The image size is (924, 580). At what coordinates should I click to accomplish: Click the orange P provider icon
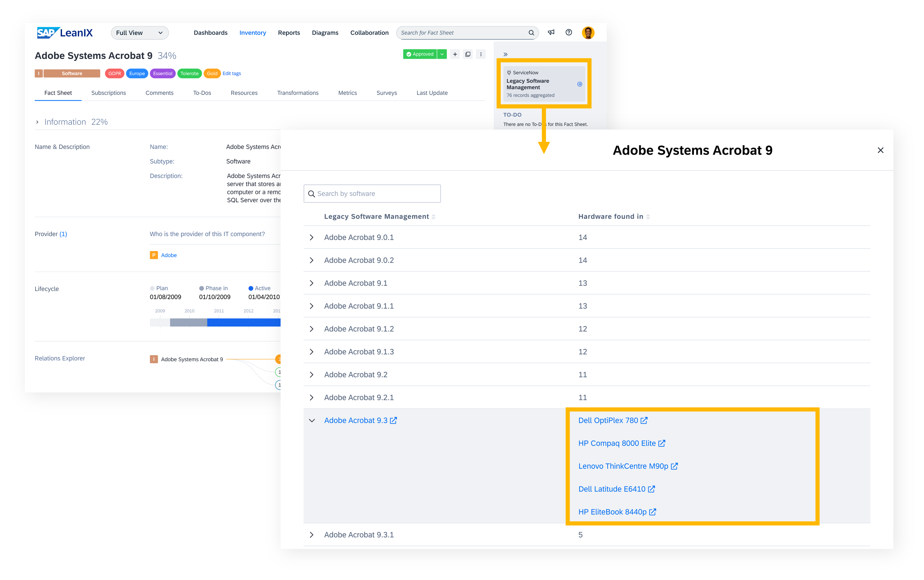click(x=154, y=255)
